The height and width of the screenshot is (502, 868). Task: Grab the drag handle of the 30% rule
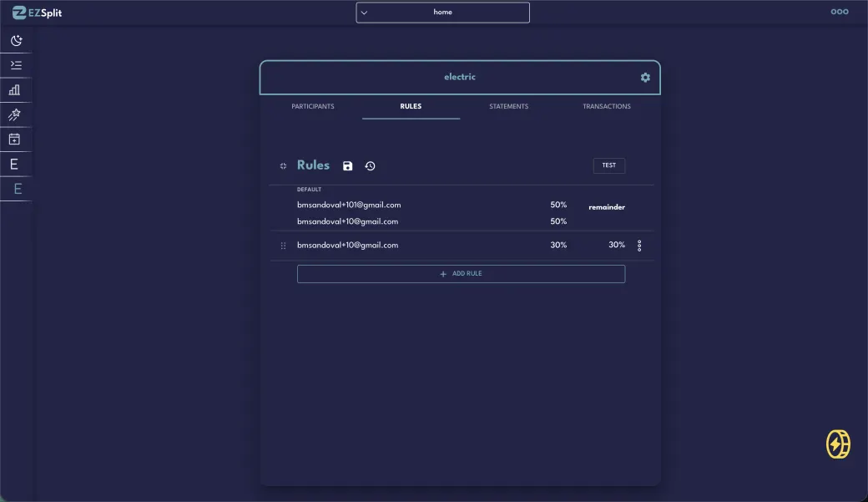pyautogui.click(x=283, y=246)
